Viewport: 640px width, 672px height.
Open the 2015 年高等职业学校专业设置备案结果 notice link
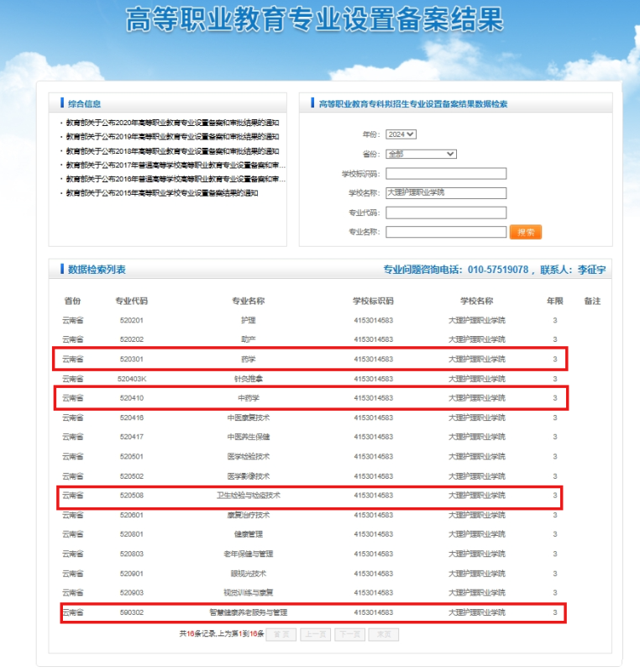[162, 193]
